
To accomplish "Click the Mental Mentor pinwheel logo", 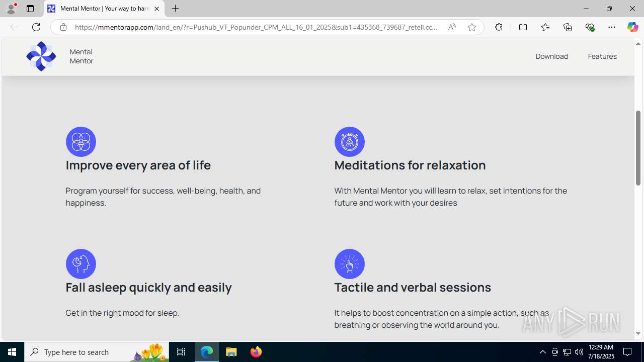I will point(41,56).
